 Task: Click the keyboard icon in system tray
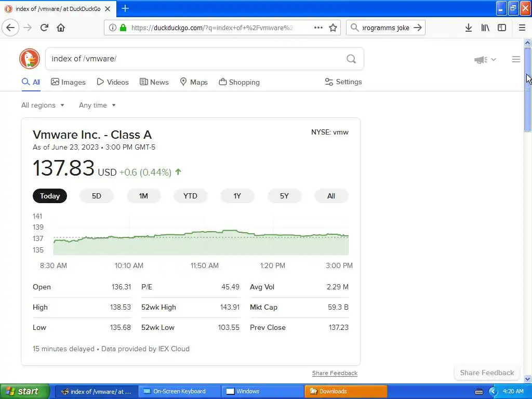point(478,392)
